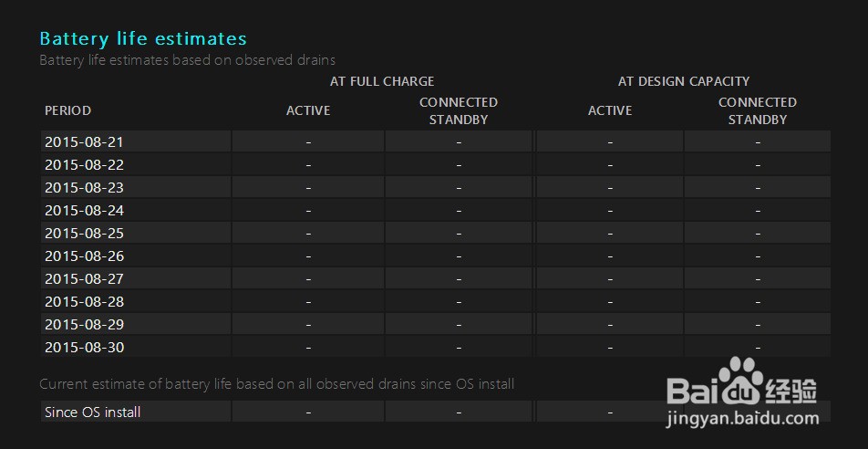Select the subtitle 'Battery life estimates based on observed drains'
Viewport: 868px width, 449px height.
click(187, 60)
